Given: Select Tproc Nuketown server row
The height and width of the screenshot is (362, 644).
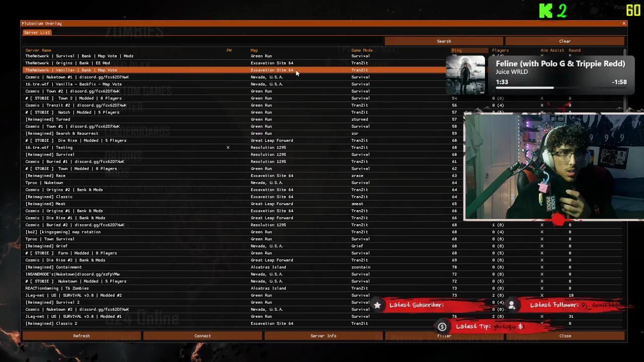Looking at the screenshot, I should tap(323, 183).
